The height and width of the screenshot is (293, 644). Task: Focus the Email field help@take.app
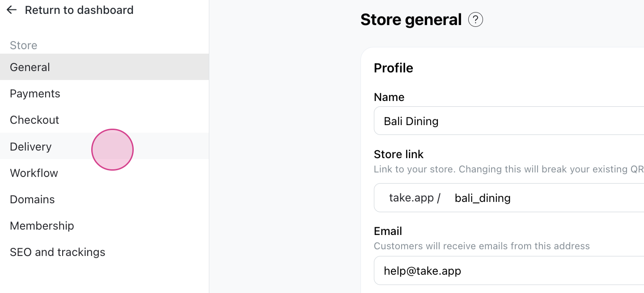[x=509, y=271]
